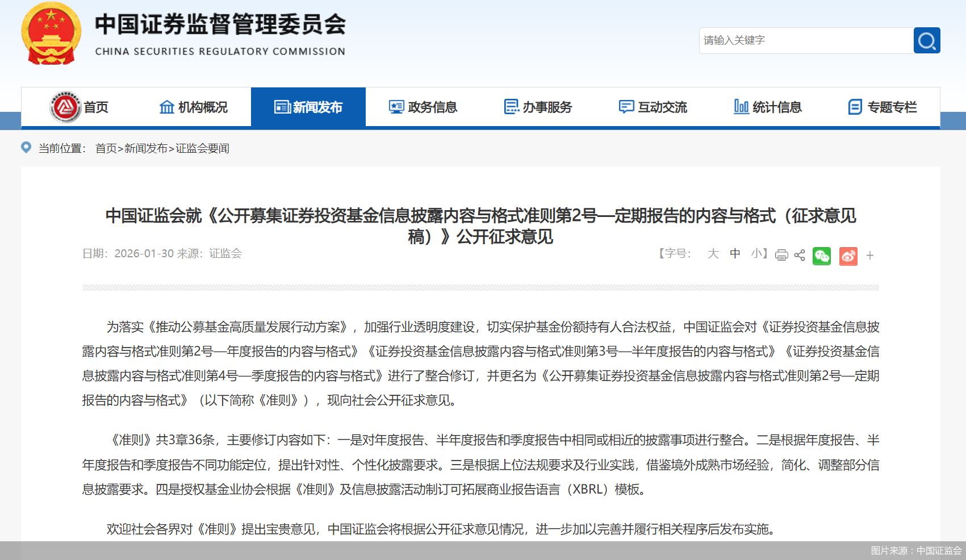Navigate to 首页 in breadcrumb
The width and height of the screenshot is (966, 560).
[106, 148]
